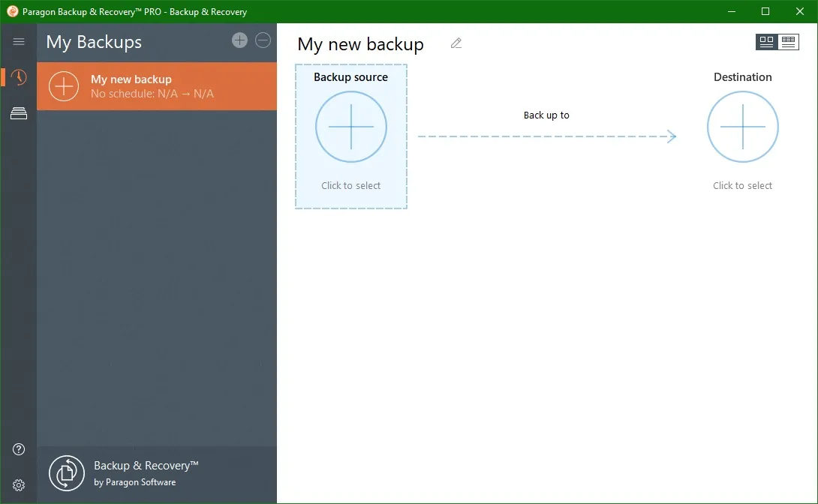Select 'My new backup' list entry
Viewport: 818px width, 504px height.
pos(157,86)
